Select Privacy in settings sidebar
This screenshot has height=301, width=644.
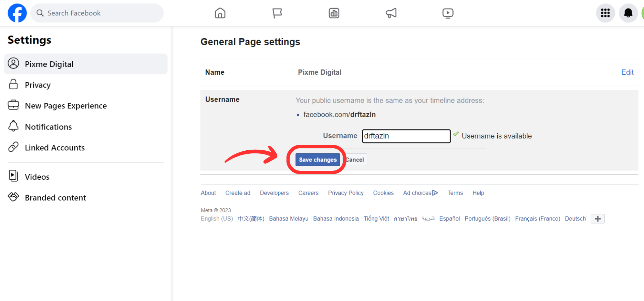[38, 85]
